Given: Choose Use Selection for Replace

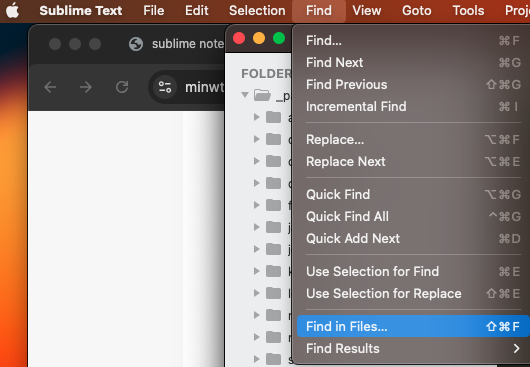Looking at the screenshot, I should [x=413, y=293].
